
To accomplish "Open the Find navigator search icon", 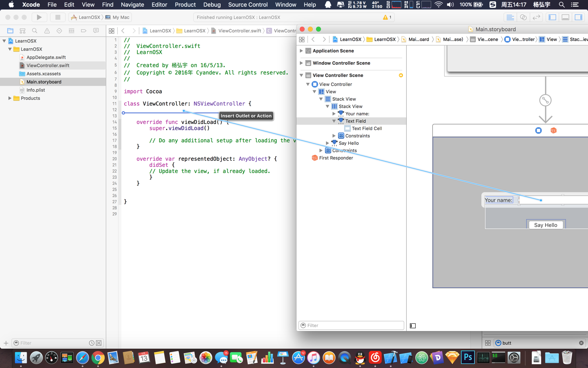I will pos(35,31).
